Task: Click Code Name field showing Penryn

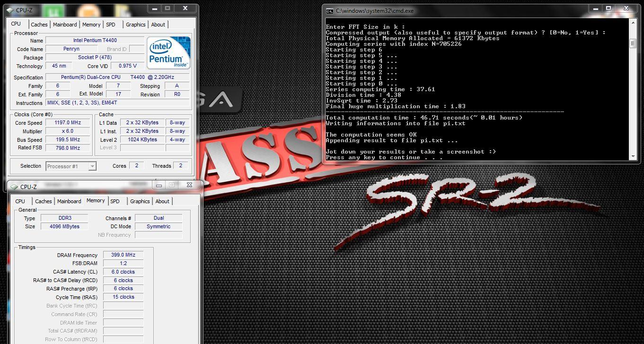Action: pos(71,49)
